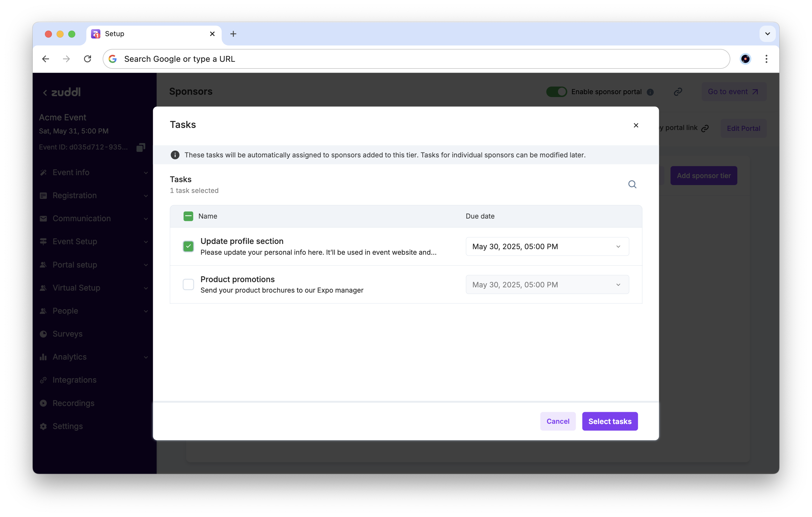Image resolution: width=812 pixels, height=517 pixels.
Task: Toggle the select-all Name checkbox
Action: tap(188, 216)
